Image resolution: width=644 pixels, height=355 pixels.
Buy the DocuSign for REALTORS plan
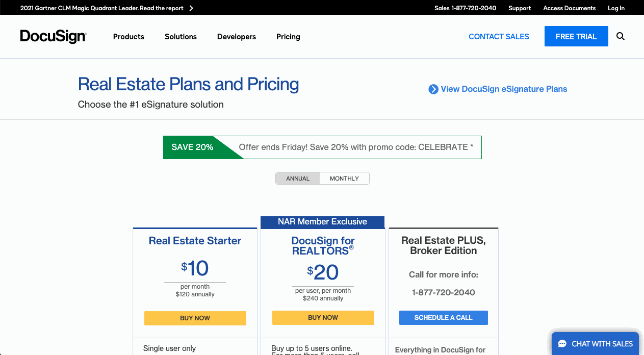pyautogui.click(x=323, y=317)
